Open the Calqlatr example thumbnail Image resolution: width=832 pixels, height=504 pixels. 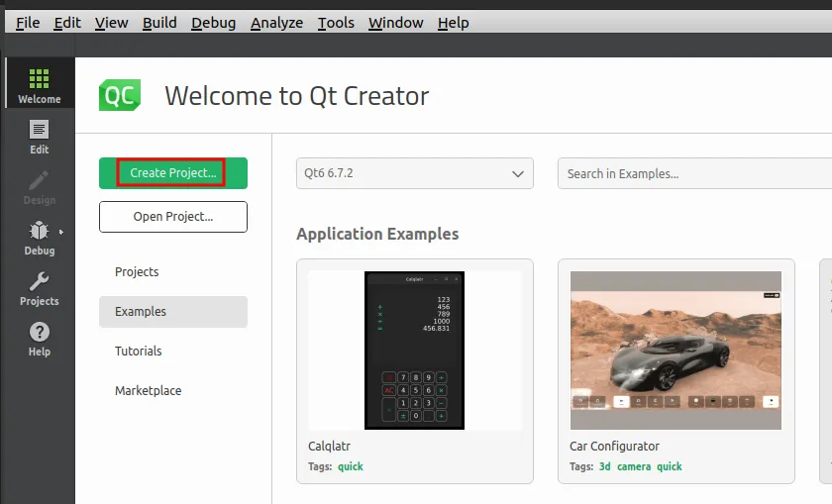tap(414, 351)
